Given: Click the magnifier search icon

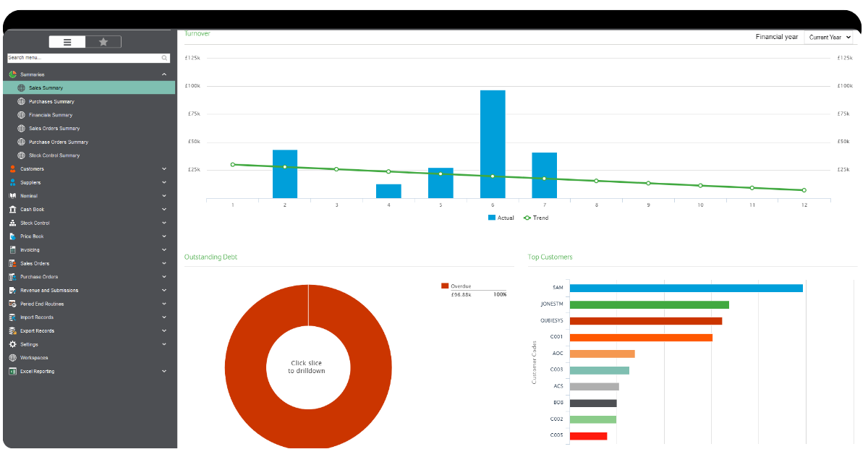Looking at the screenshot, I should [x=165, y=58].
